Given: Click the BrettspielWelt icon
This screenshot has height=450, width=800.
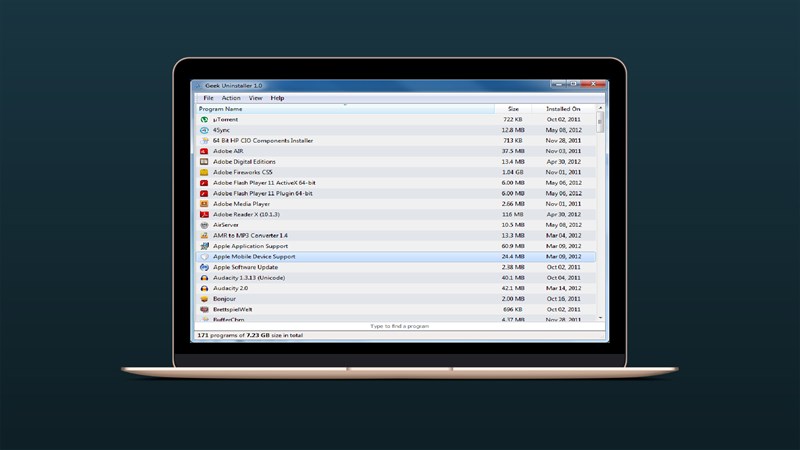Looking at the screenshot, I should (204, 309).
